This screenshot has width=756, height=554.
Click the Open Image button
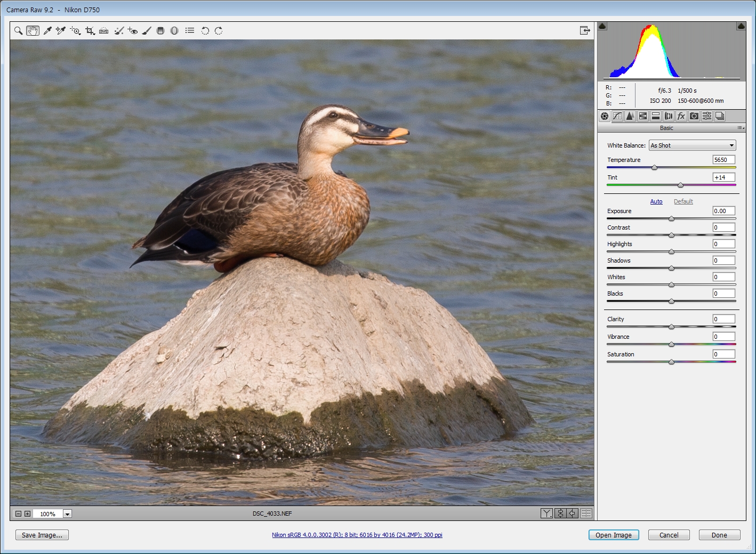click(x=613, y=535)
